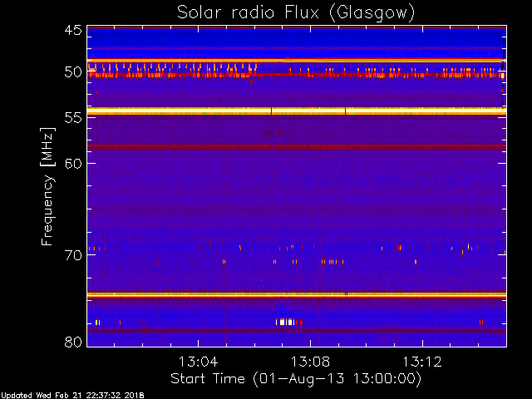This screenshot has width=532, height=399.
Task: Click the yellow band near 74 MHz
Action: [297, 295]
